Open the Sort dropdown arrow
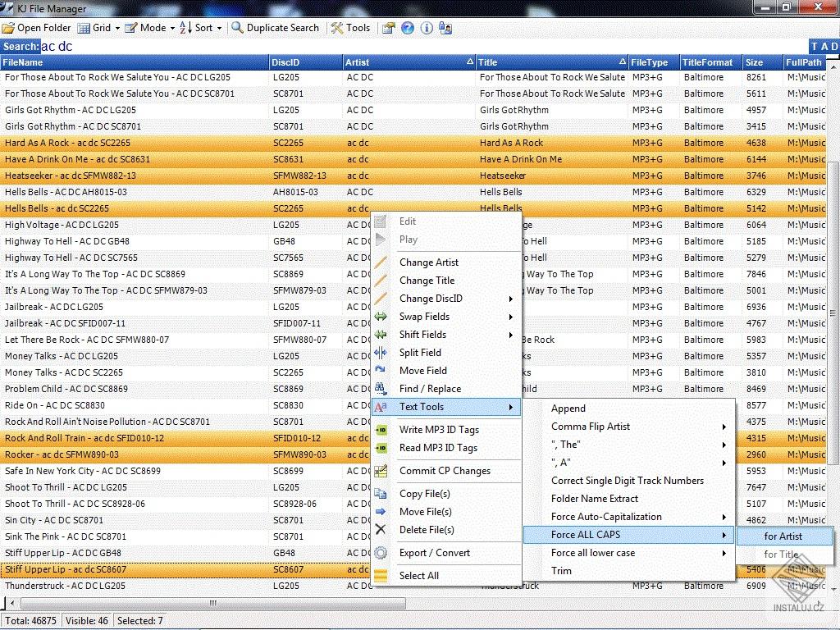 (x=217, y=27)
